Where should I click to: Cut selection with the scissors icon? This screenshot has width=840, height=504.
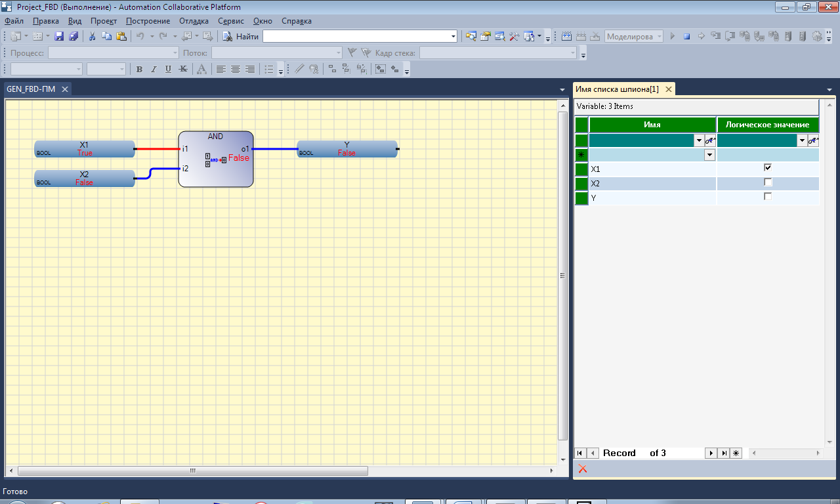[x=93, y=36]
